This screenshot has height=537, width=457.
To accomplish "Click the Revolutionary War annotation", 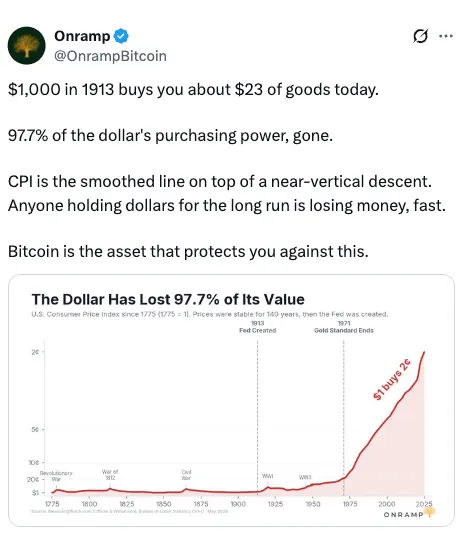I will click(x=56, y=476).
